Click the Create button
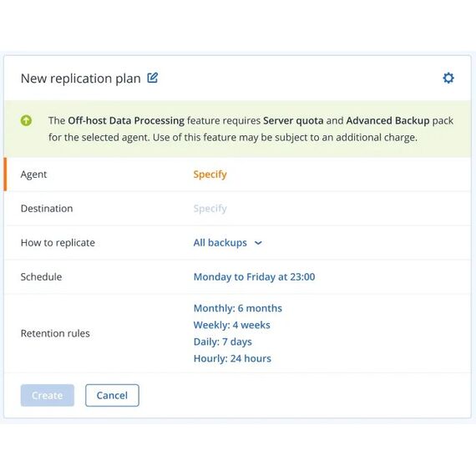Image resolution: width=476 pixels, height=476 pixels. 48,395
